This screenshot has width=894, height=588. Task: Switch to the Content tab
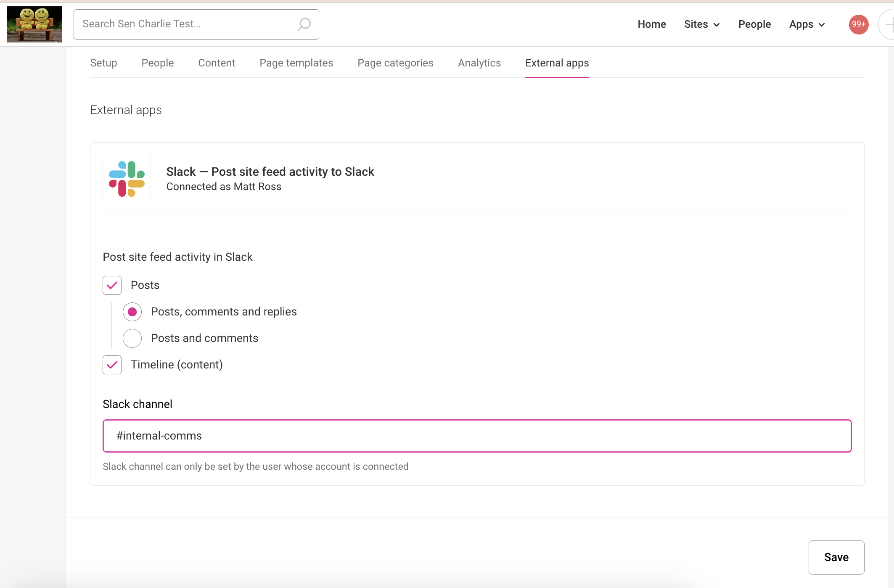click(217, 63)
